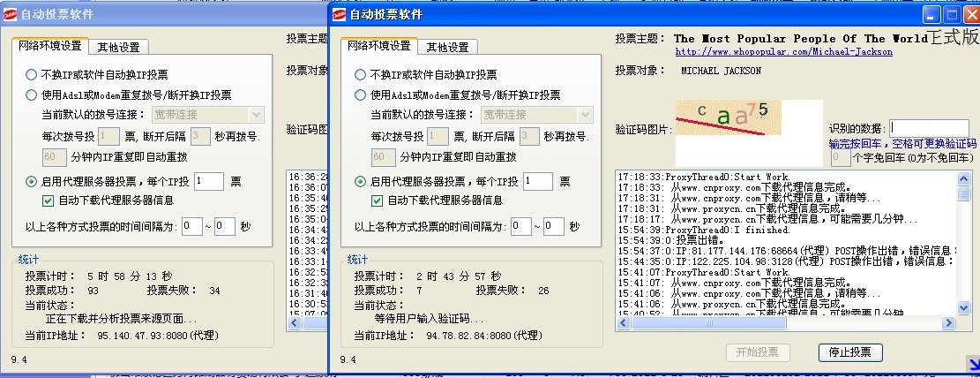Click the title The Most Popular People Of The World
This screenshot has height=378, width=980.
(x=801, y=39)
